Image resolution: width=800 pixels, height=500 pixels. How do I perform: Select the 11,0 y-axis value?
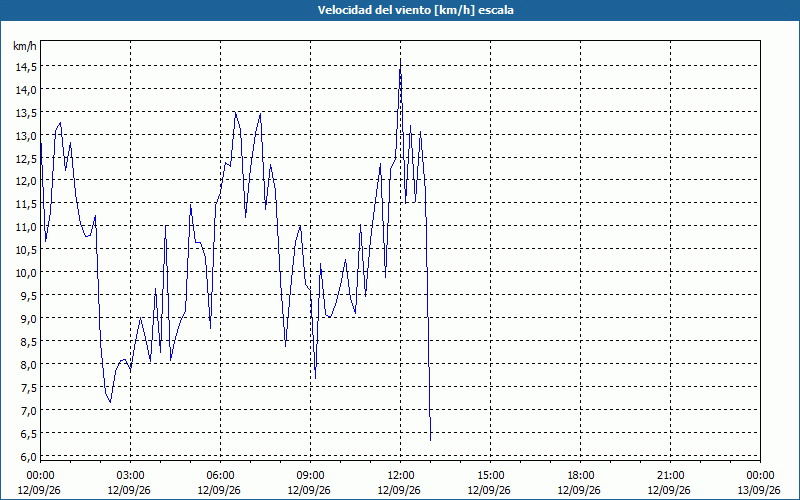[x=25, y=227]
